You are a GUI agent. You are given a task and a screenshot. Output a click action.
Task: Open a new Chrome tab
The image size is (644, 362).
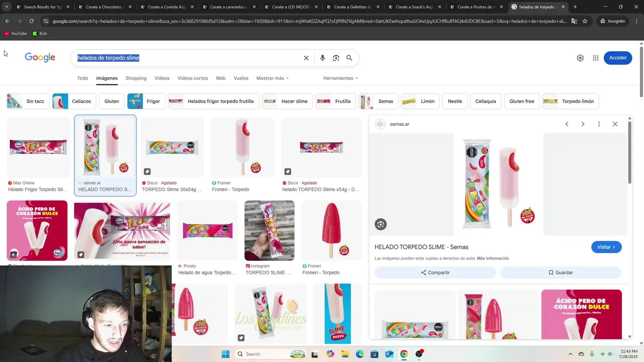coord(575,7)
